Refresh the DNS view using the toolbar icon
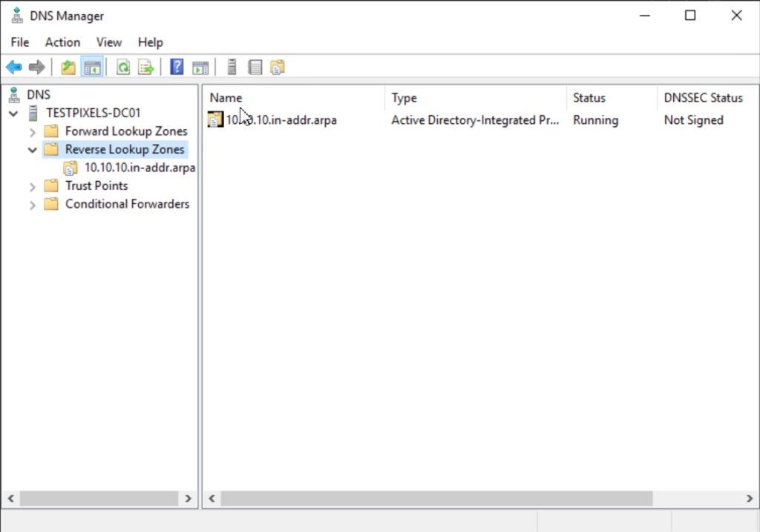760x532 pixels. [x=122, y=67]
